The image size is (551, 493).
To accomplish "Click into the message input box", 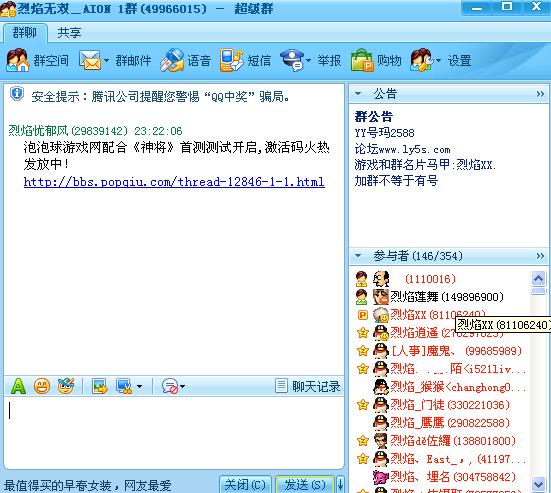I will point(174,432).
